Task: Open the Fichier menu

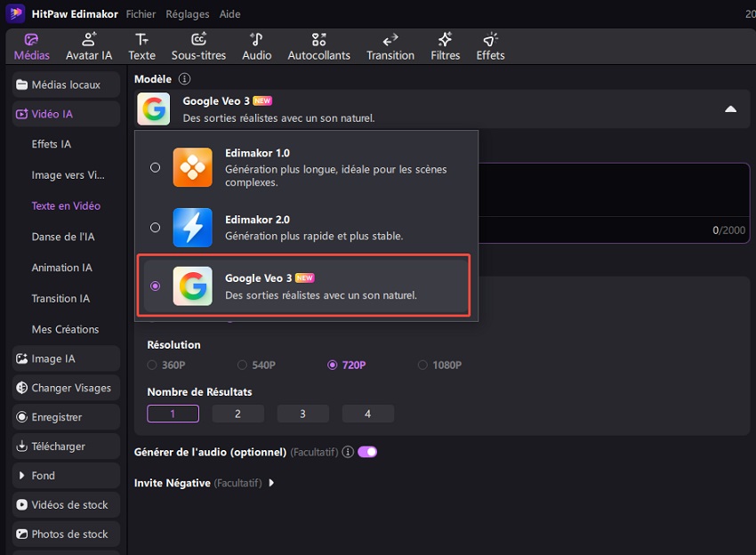Action: coord(141,14)
